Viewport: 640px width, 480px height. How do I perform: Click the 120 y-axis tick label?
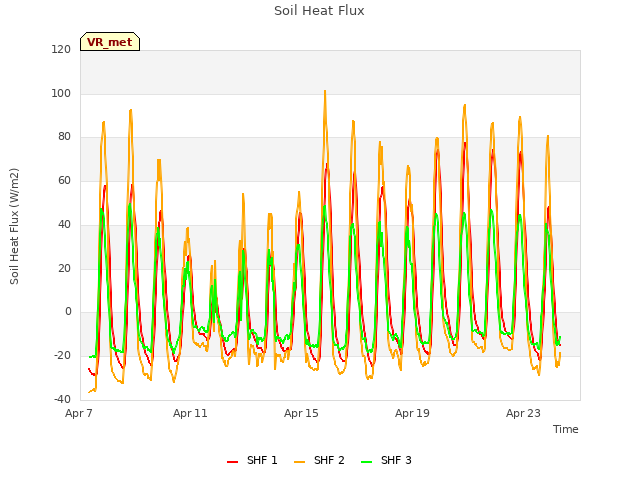point(61,50)
